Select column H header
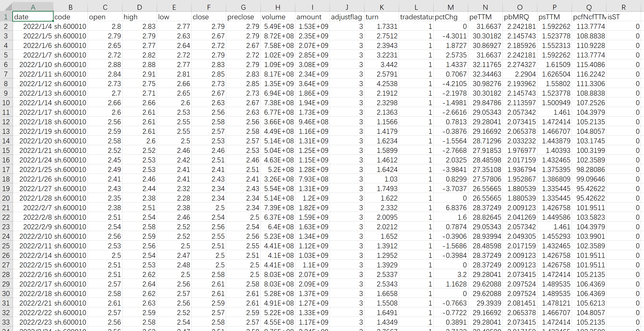This screenshot has height=331, width=644. click(x=278, y=7)
